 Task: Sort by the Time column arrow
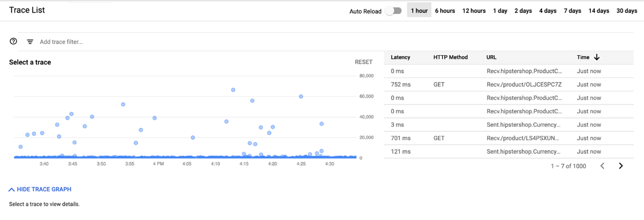[597, 57]
